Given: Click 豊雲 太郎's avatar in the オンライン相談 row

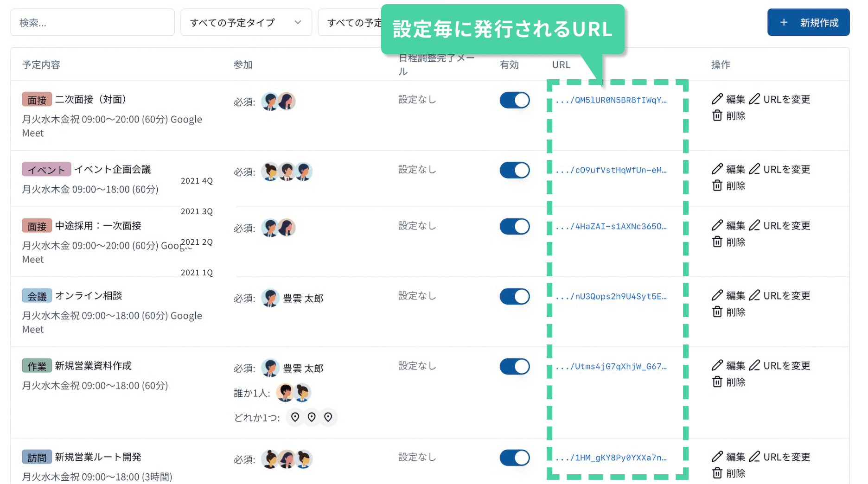Looking at the screenshot, I should 270,298.
